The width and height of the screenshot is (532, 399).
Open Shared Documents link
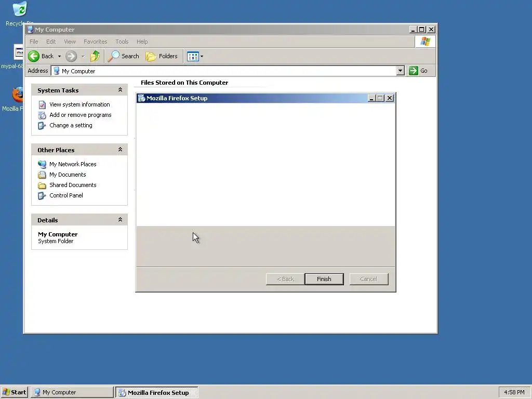(73, 185)
